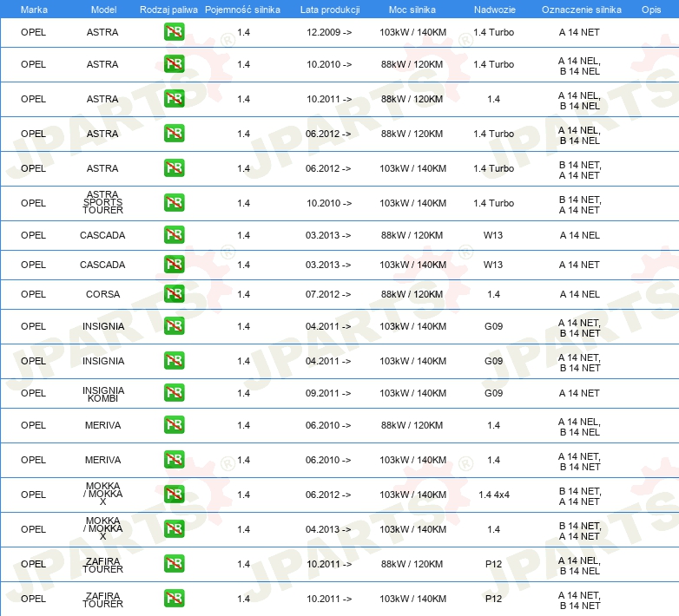
Task: Click the fuel icon in the CASCADA 103kW row
Action: 174,265
